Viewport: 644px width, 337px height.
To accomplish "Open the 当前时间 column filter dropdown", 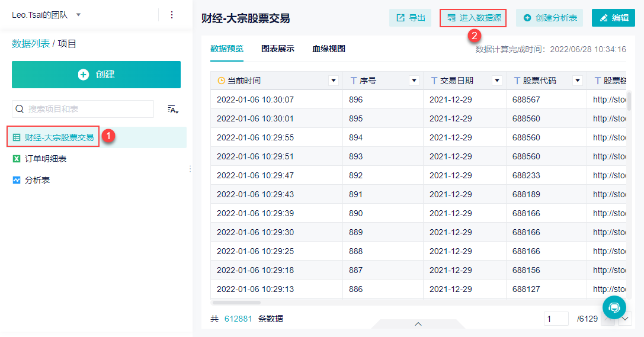I will click(x=334, y=81).
